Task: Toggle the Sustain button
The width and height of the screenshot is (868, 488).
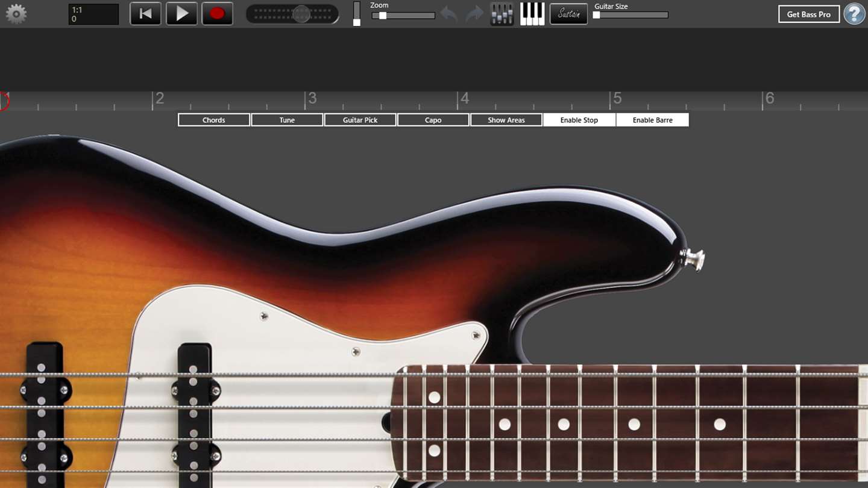Action: [568, 14]
